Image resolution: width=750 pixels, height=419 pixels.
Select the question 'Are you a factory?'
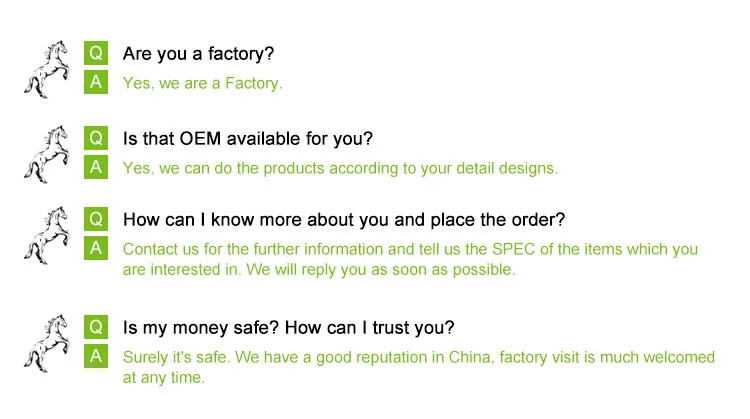[x=198, y=53]
